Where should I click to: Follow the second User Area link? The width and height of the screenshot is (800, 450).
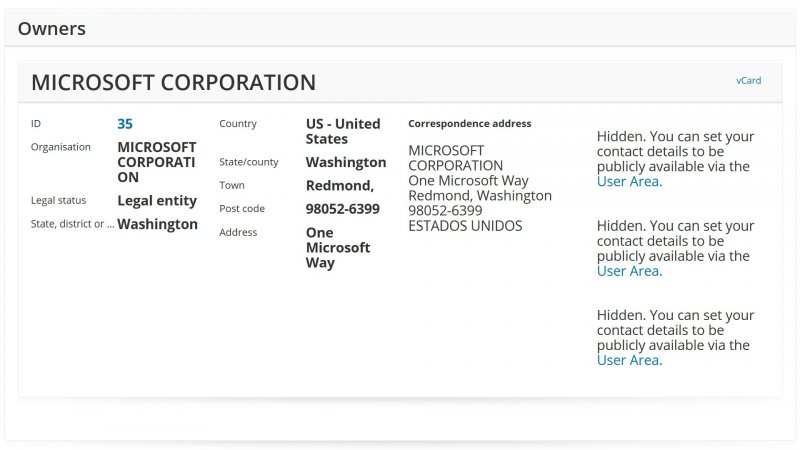tap(629, 271)
